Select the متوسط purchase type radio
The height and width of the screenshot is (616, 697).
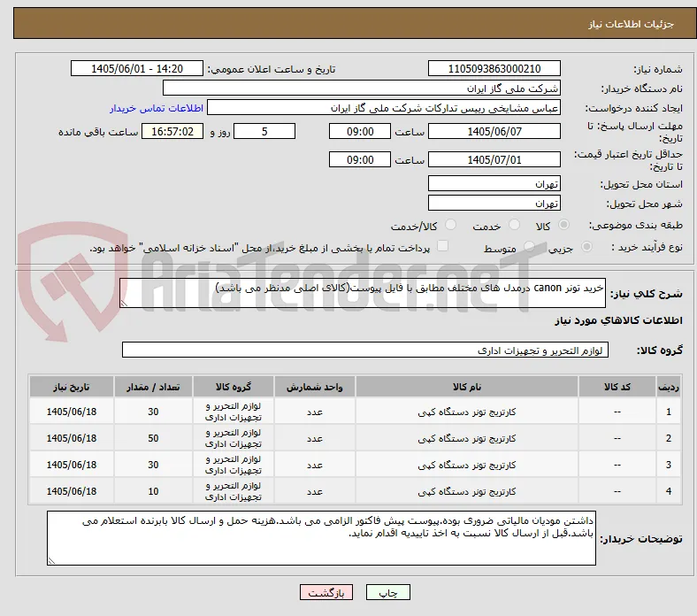coord(529,246)
